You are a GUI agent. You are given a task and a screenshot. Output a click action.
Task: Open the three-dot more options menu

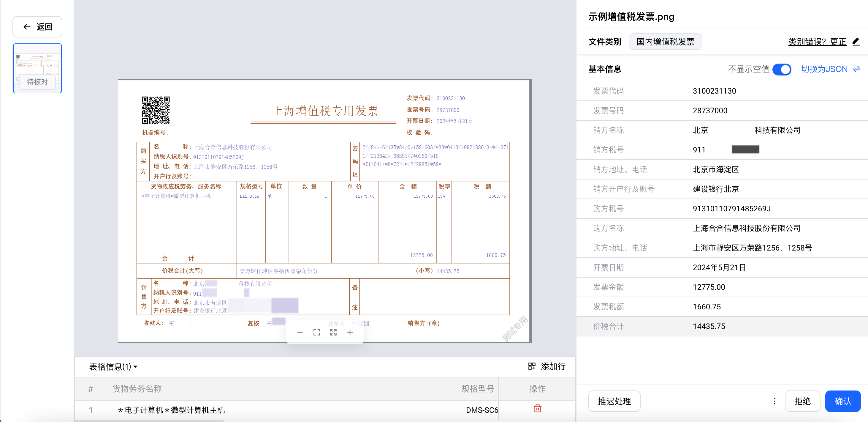point(775,401)
